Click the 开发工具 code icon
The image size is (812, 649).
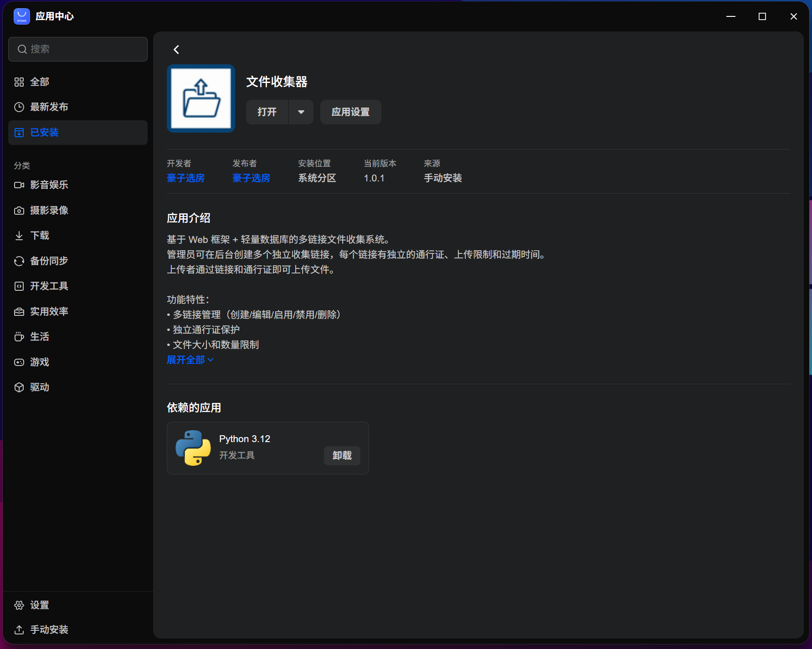click(x=19, y=286)
